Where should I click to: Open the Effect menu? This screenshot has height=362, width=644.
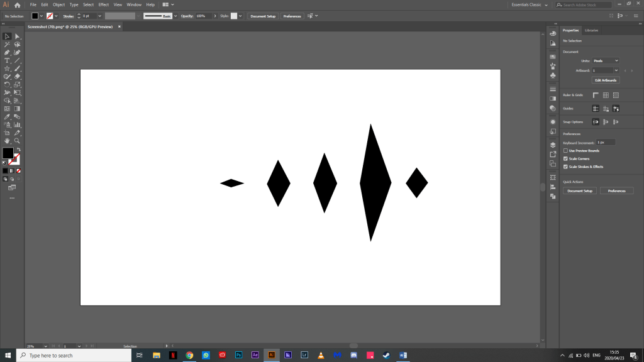(103, 4)
